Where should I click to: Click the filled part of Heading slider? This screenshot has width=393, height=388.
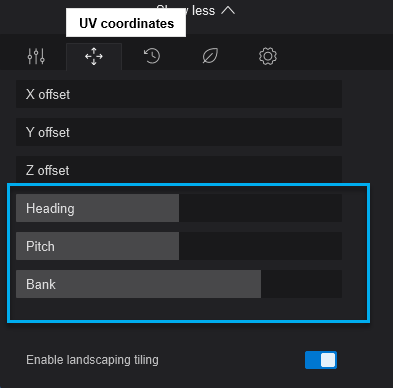tap(97, 208)
